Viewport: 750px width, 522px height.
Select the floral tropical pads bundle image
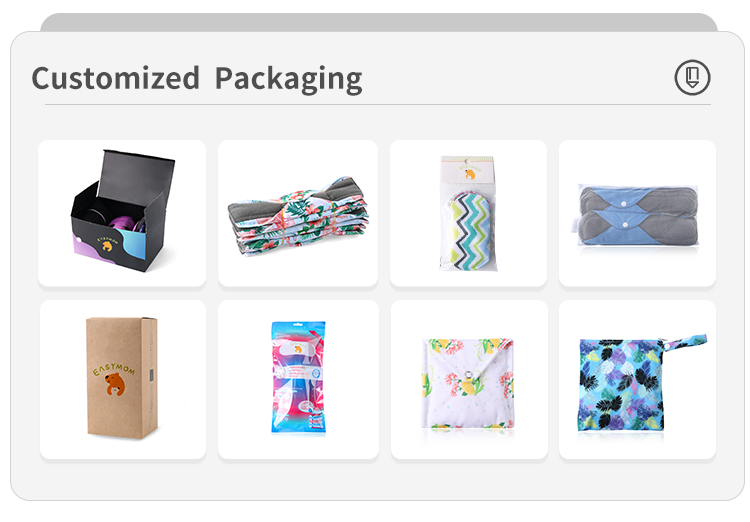[298, 213]
